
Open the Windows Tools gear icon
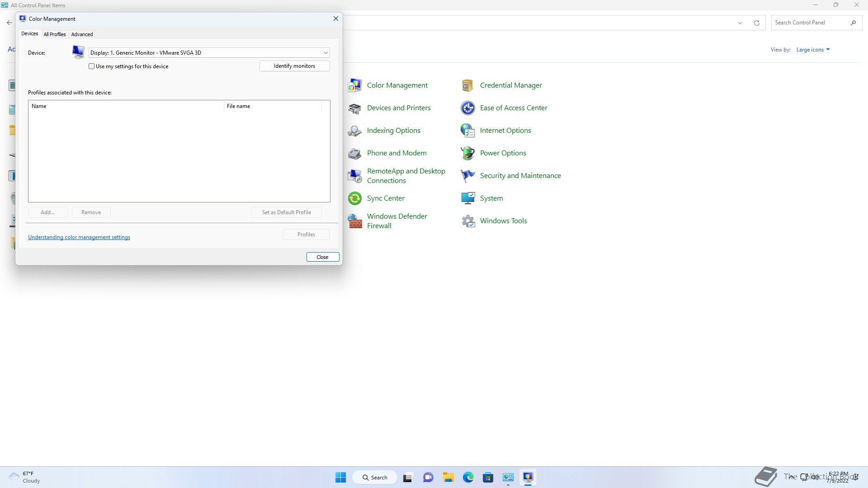[468, 221]
